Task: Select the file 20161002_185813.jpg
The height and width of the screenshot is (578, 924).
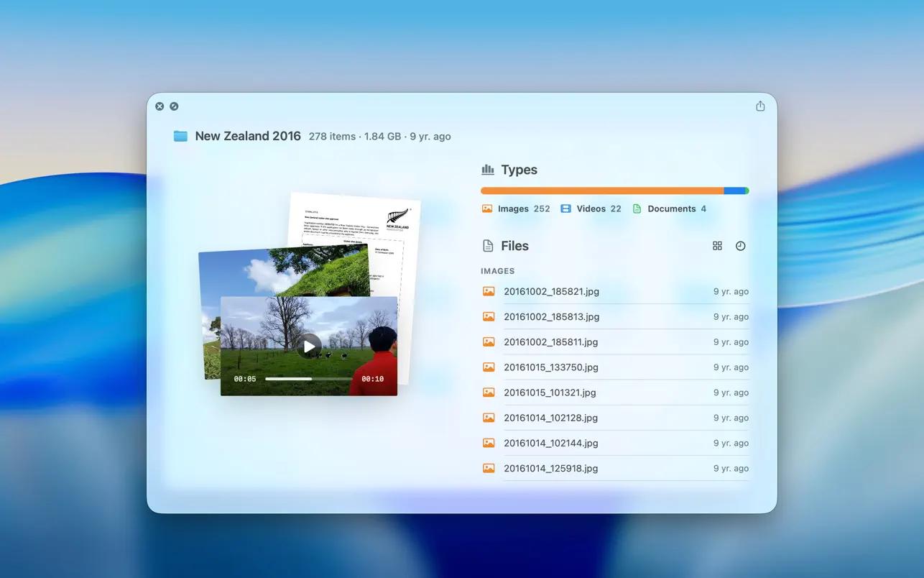Action: pos(615,316)
